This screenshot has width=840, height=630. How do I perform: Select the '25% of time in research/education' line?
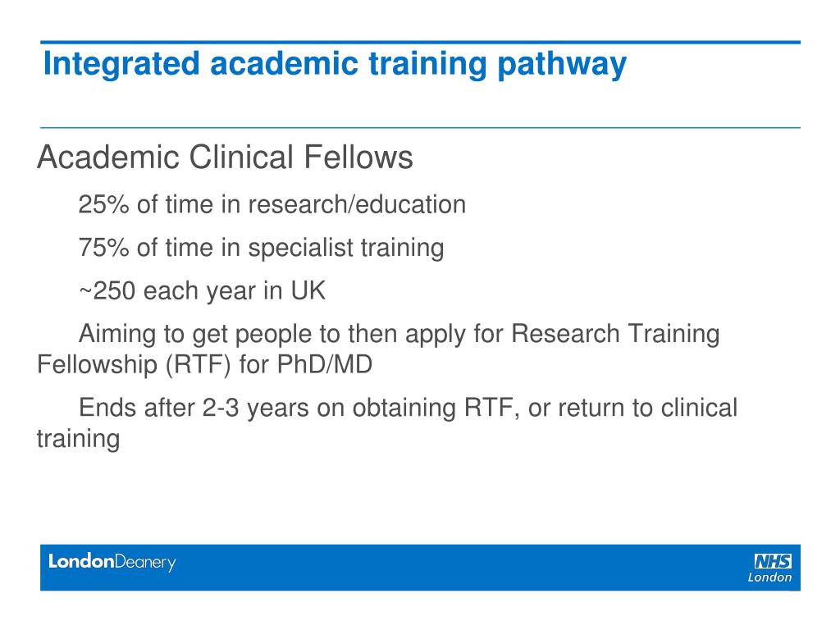point(272,204)
